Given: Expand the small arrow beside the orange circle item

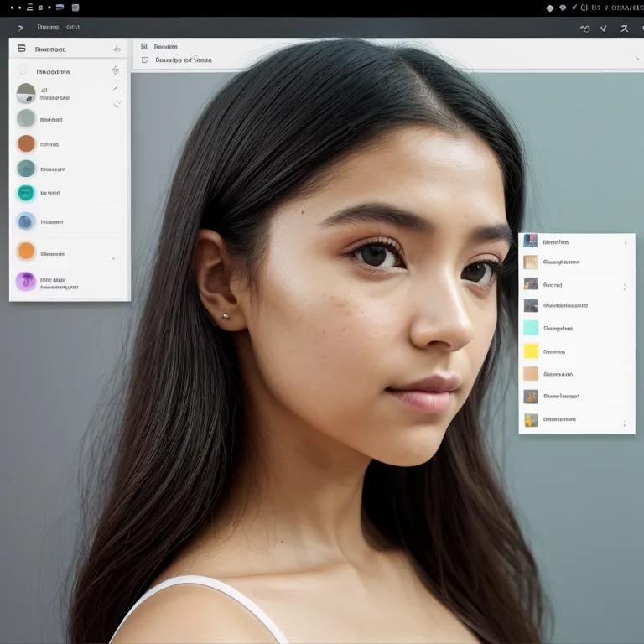Looking at the screenshot, I should point(114,258).
